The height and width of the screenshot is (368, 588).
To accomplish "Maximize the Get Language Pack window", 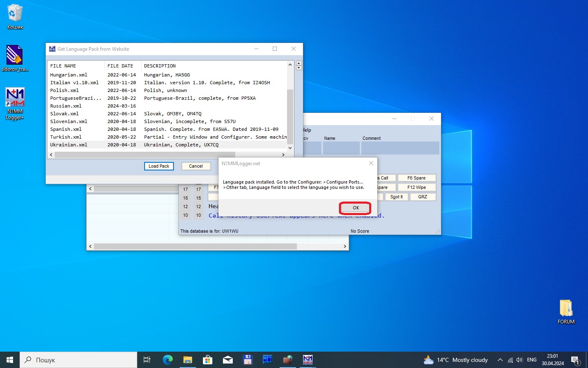I will click(275, 49).
